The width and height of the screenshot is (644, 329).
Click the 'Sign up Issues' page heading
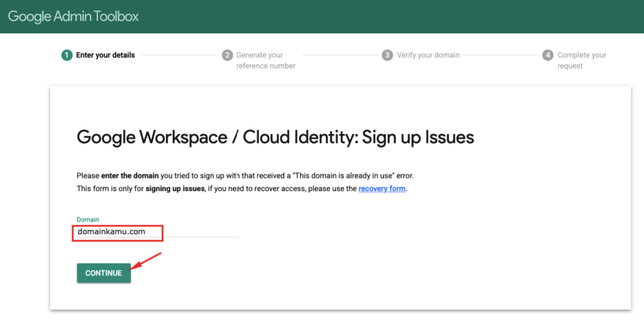[x=275, y=137]
